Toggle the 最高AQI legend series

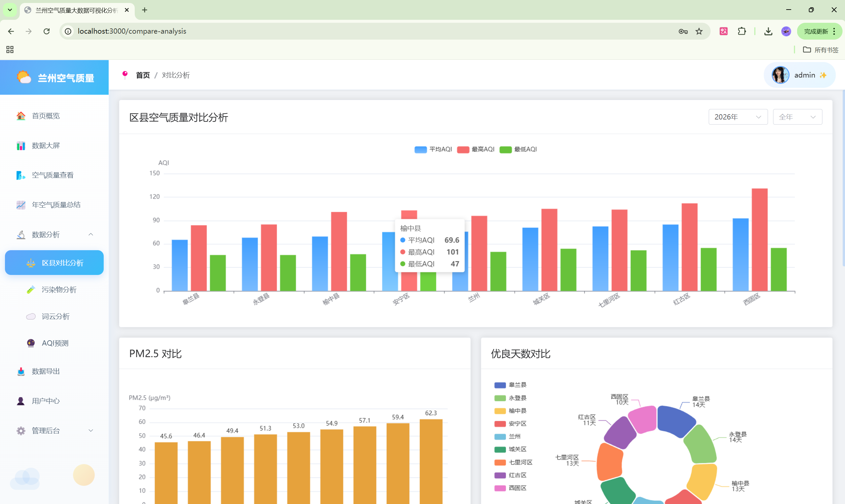(476, 150)
